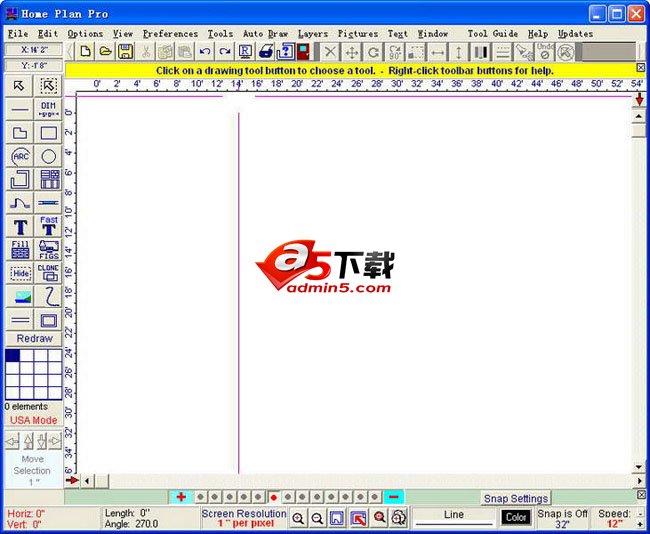This screenshot has width=650, height=534.
Task: Open the Preferences menu
Action: tap(170, 34)
